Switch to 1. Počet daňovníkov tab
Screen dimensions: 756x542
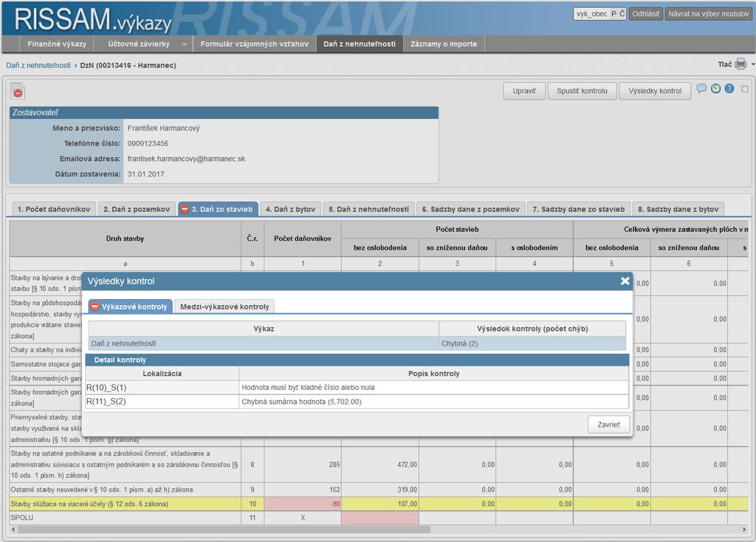point(54,209)
